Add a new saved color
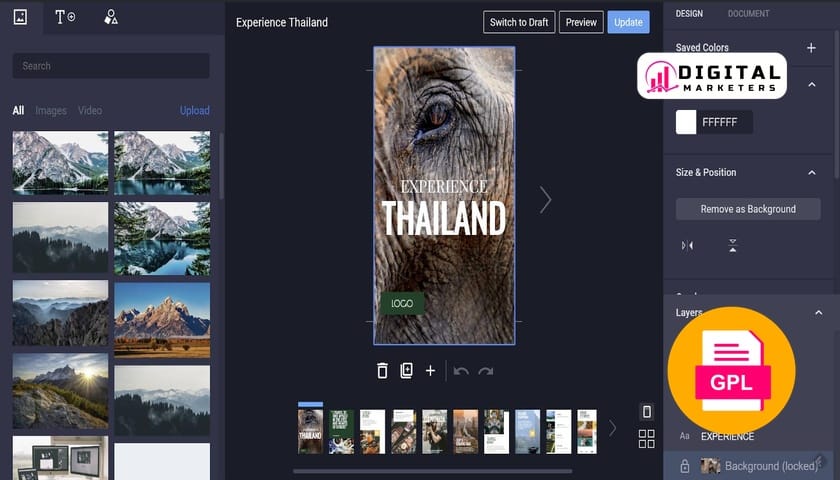840x480 pixels. coord(811,48)
